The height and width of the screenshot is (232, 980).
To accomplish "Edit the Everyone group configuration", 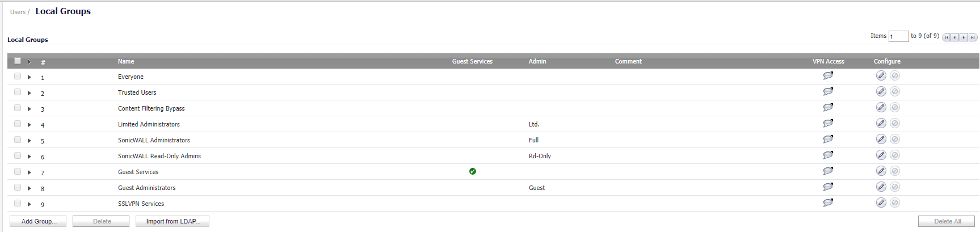I will point(881,76).
